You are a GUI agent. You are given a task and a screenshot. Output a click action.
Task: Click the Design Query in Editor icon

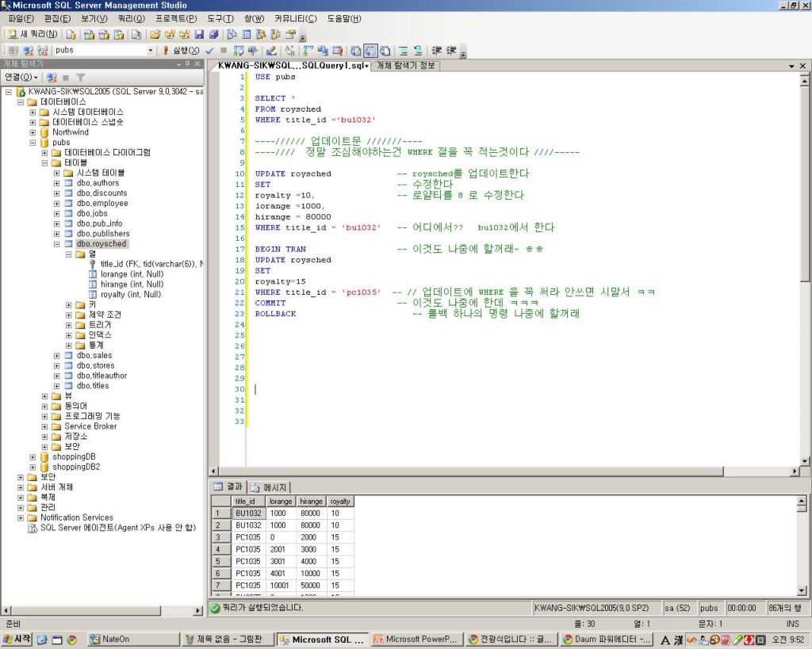pos(271,50)
